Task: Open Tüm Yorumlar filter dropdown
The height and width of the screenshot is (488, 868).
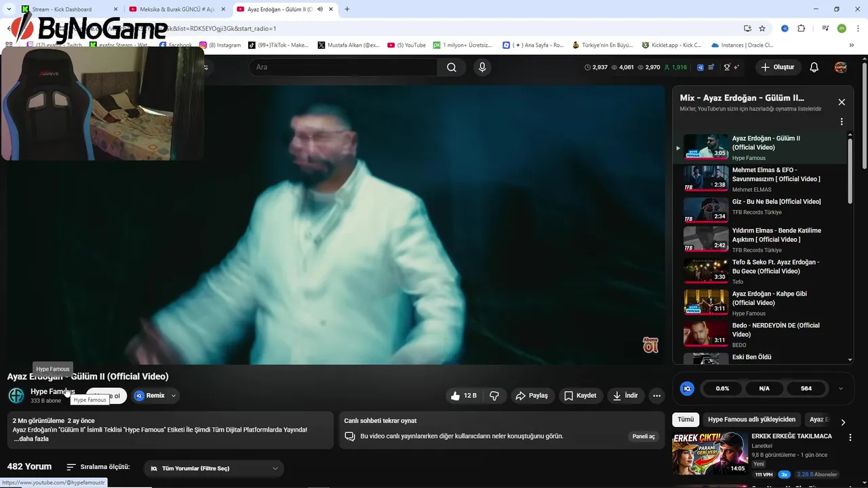Action: [x=214, y=468]
